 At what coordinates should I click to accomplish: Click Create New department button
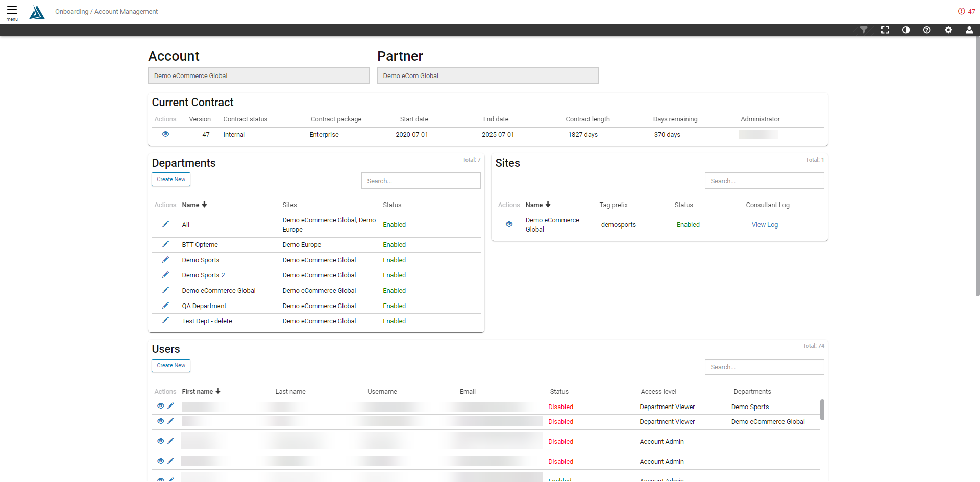[171, 180]
